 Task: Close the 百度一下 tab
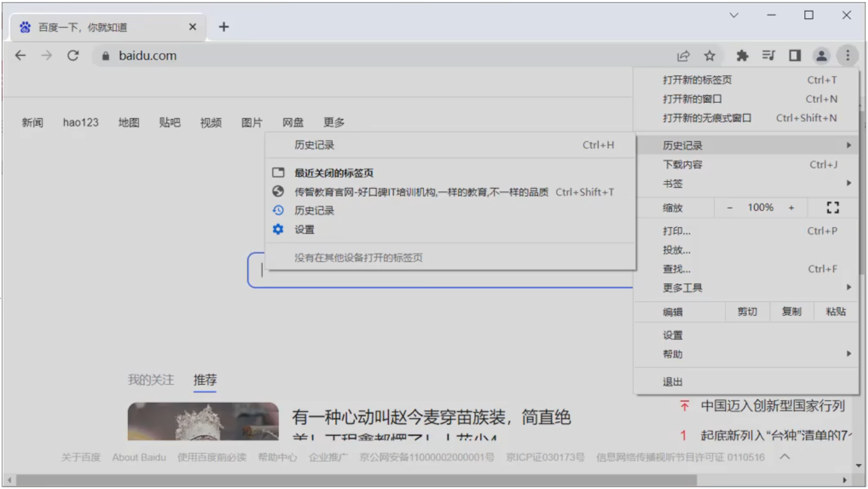(x=193, y=27)
